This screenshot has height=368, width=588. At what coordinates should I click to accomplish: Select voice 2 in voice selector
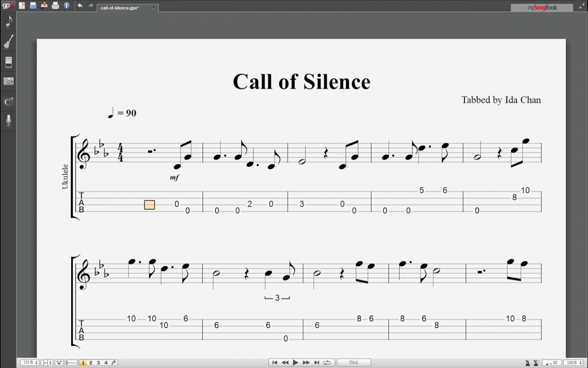pos(91,363)
